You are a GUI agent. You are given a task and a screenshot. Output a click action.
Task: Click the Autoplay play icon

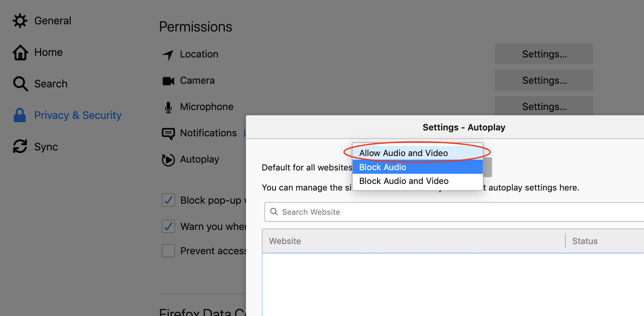pos(168,160)
